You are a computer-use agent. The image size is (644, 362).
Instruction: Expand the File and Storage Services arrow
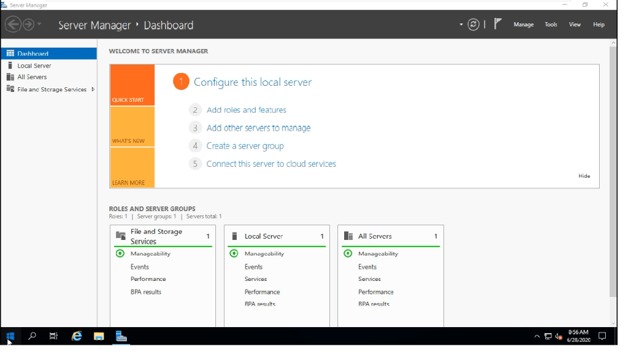[x=93, y=89]
